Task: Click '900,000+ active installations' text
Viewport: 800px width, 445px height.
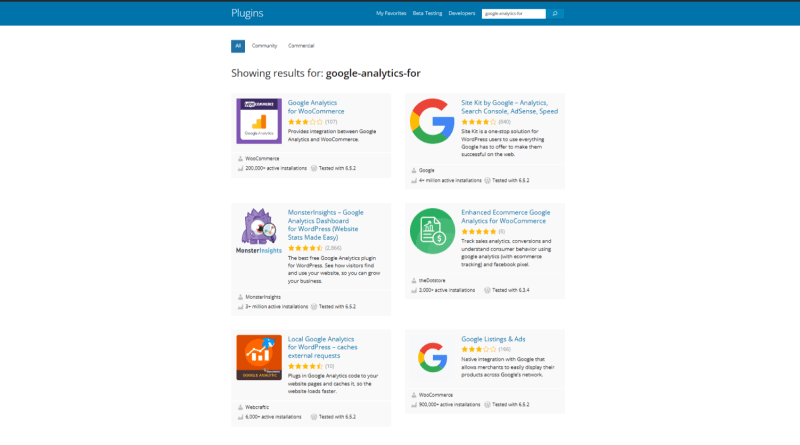Action: tap(449, 405)
